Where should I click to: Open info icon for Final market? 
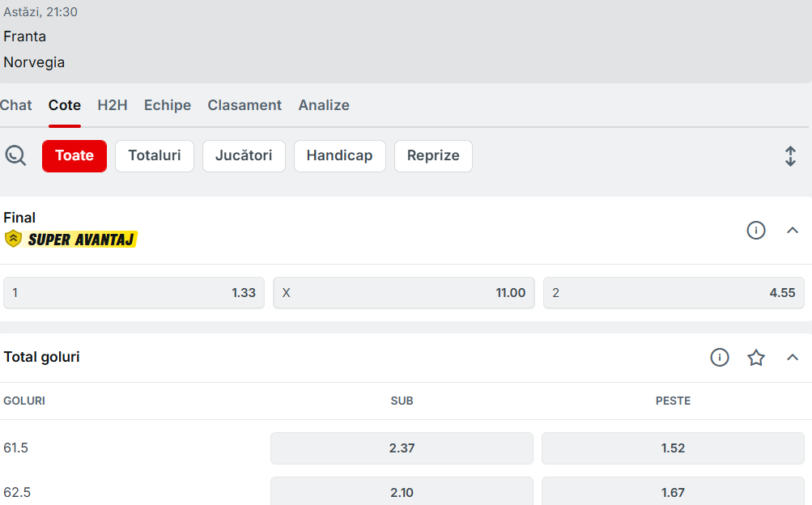tap(755, 231)
